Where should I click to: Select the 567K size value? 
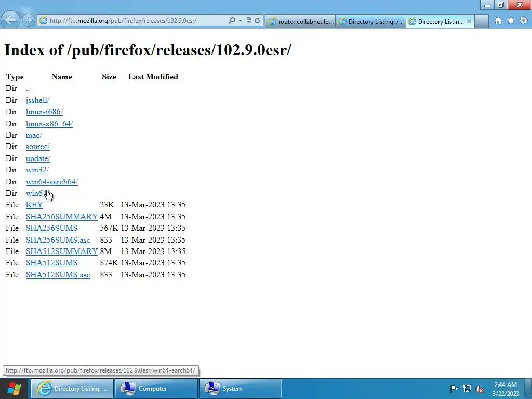(109, 228)
